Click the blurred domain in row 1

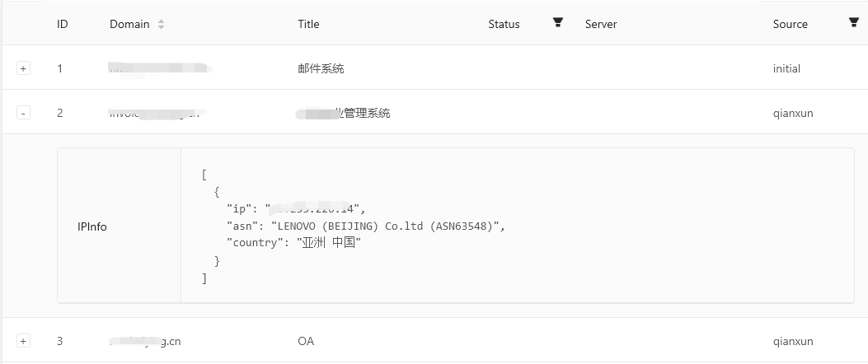point(160,68)
